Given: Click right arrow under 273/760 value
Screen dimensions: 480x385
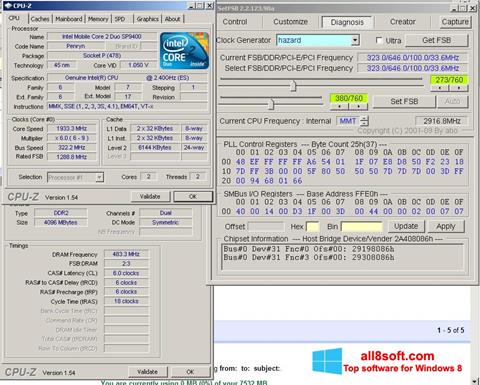Looking at the screenshot, I should [459, 88].
